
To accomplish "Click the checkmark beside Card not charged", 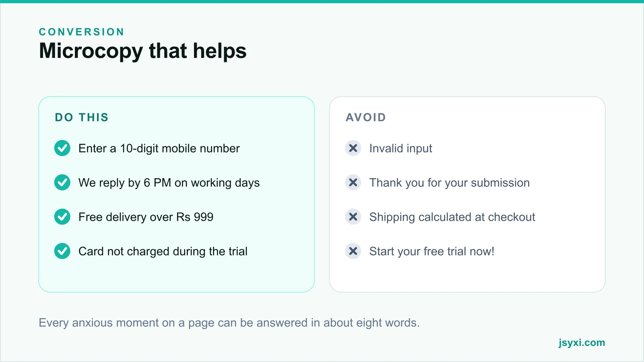I will [x=62, y=251].
